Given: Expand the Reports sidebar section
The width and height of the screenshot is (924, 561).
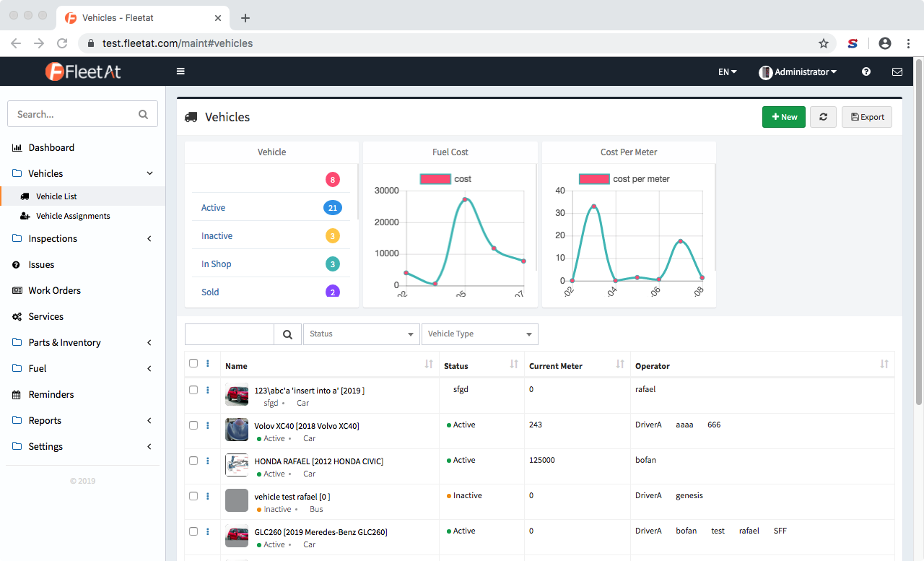Looking at the screenshot, I should tap(149, 420).
